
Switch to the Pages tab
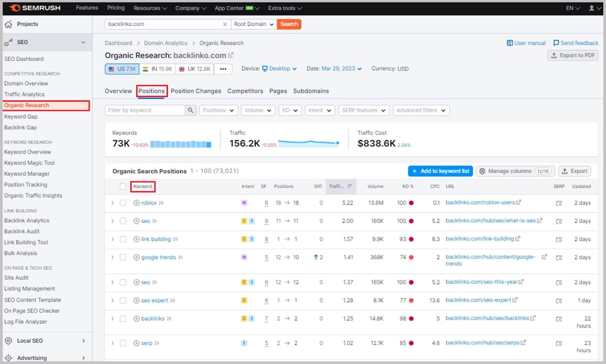pos(278,91)
